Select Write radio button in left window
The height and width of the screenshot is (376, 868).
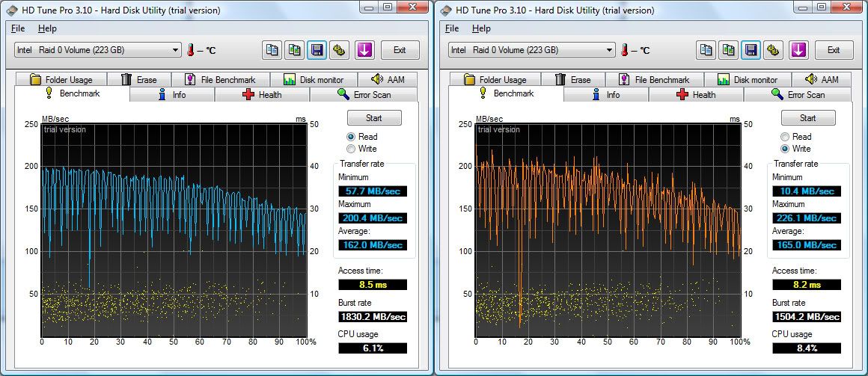coord(351,149)
